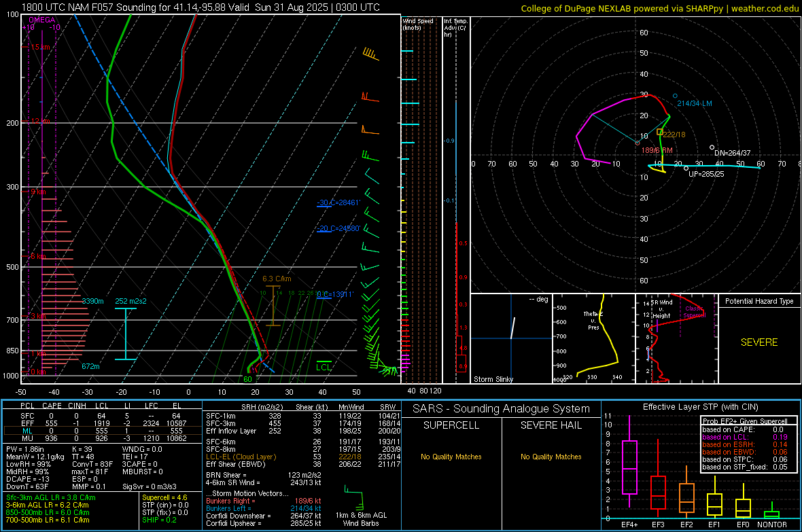This screenshot has width=802, height=532.
Task: Select the SUPERCELL analogue column header
Action: coord(451,425)
